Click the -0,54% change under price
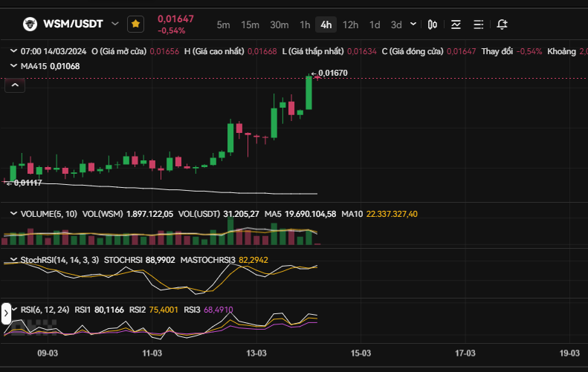 point(172,30)
